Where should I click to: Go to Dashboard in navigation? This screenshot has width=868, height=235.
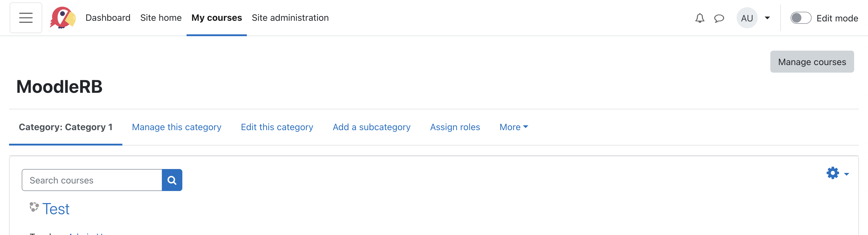108,18
